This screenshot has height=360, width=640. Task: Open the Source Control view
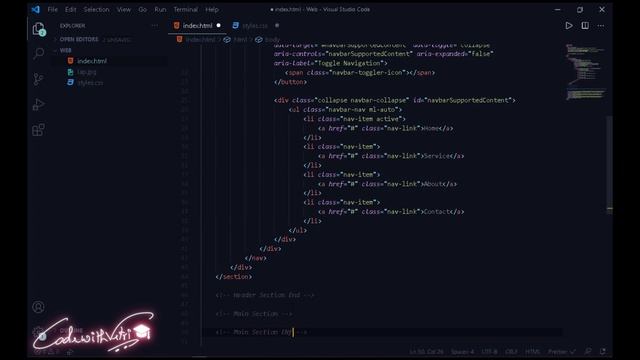pyautogui.click(x=38, y=79)
